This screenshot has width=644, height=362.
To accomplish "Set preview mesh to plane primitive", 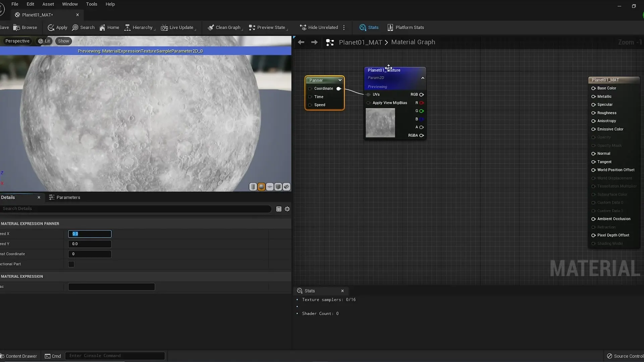I will (x=270, y=187).
